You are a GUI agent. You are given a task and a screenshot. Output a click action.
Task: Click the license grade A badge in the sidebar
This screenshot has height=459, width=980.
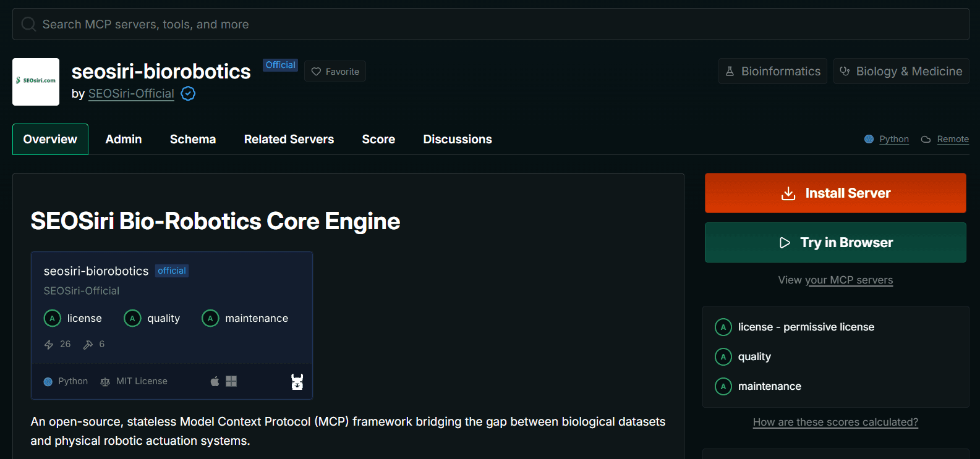[x=723, y=327]
